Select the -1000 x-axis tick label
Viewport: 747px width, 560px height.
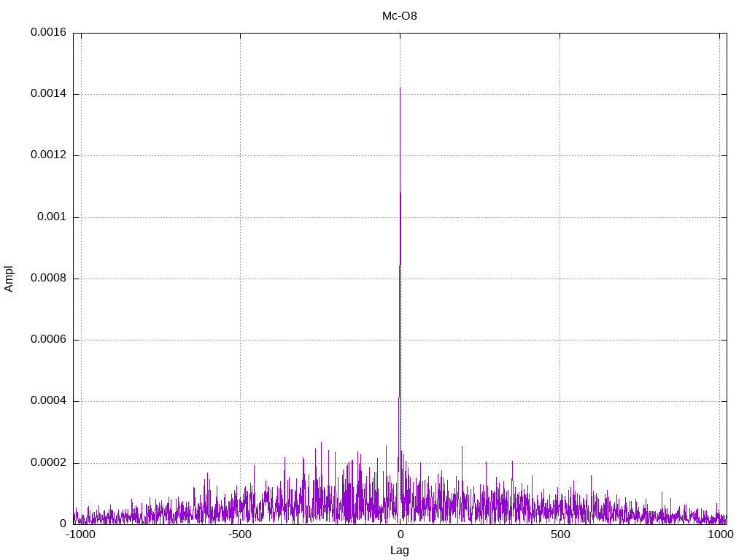(80, 534)
